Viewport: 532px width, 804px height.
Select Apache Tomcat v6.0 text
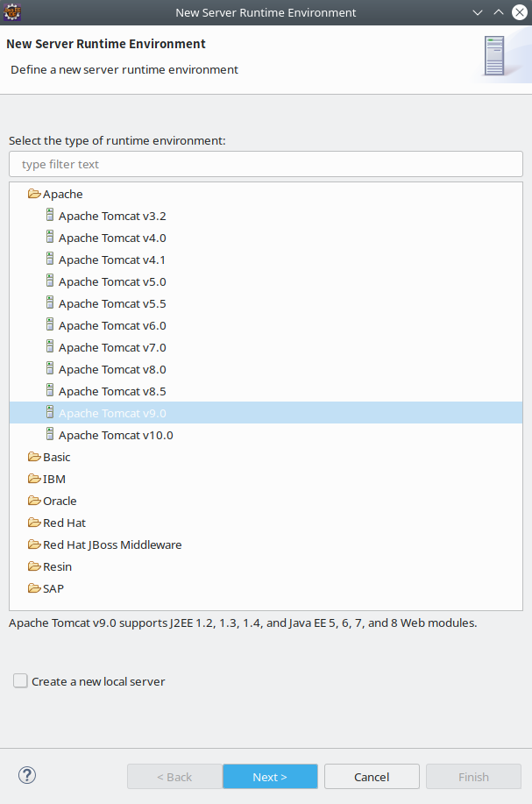(x=112, y=325)
